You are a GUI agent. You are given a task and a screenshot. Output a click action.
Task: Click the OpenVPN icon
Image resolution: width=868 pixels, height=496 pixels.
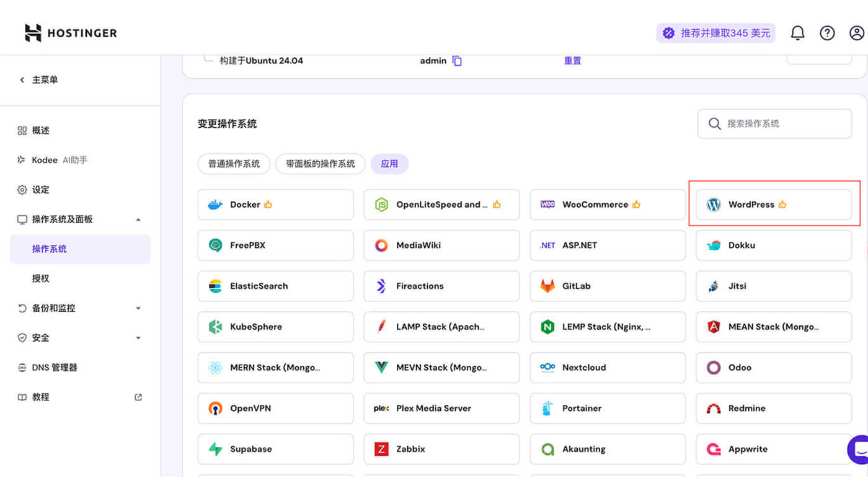click(215, 409)
